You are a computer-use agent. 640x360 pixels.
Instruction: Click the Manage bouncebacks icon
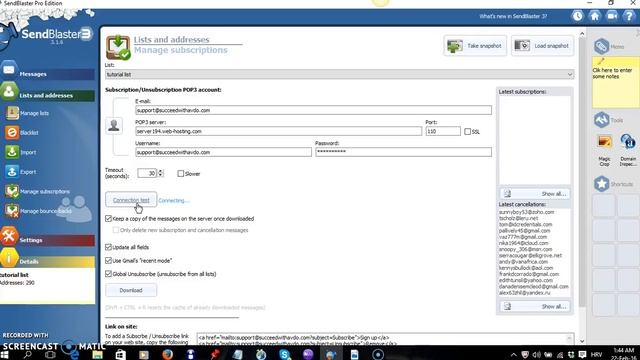click(x=12, y=211)
